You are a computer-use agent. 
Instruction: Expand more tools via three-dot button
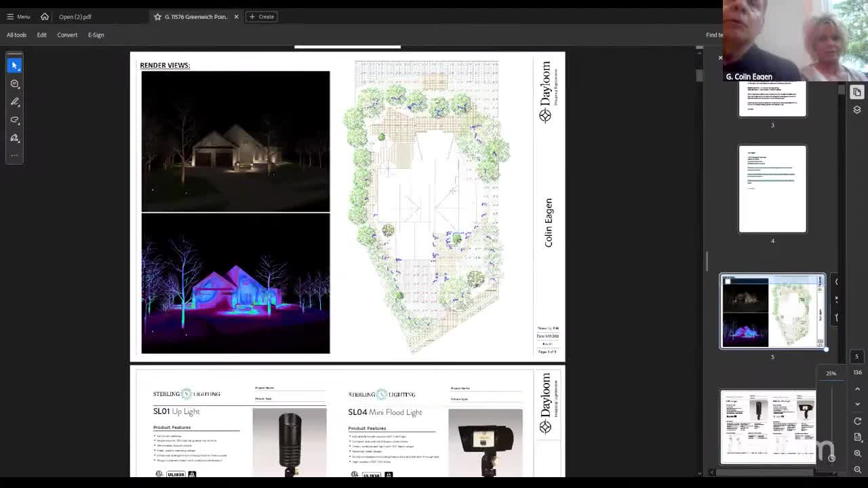point(14,155)
